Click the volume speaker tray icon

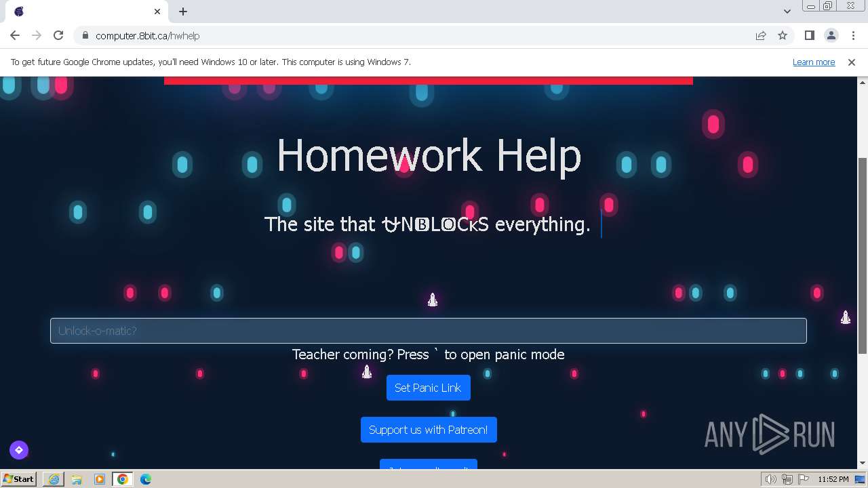[771, 479]
